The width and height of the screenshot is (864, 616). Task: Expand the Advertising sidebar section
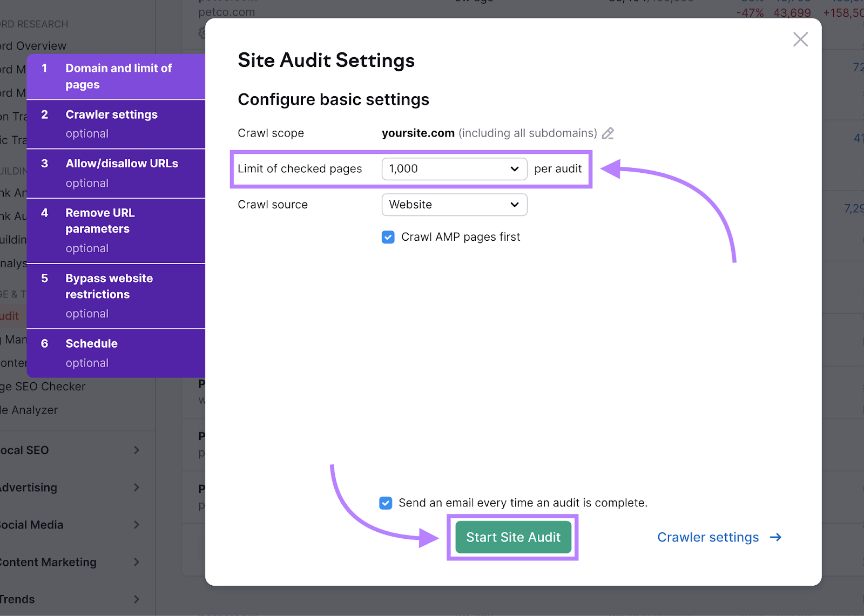[137, 488]
